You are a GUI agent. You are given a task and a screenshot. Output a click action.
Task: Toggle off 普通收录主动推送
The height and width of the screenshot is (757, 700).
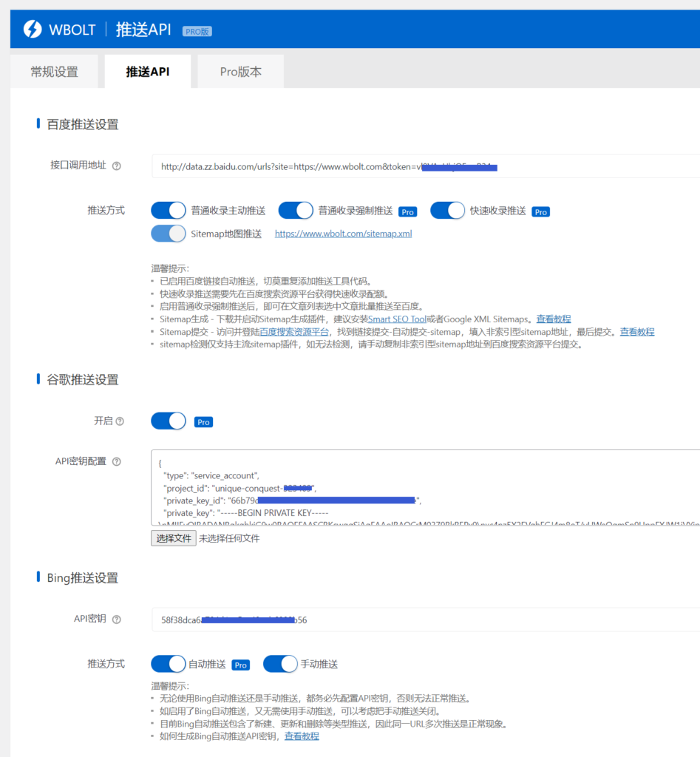pyautogui.click(x=168, y=211)
